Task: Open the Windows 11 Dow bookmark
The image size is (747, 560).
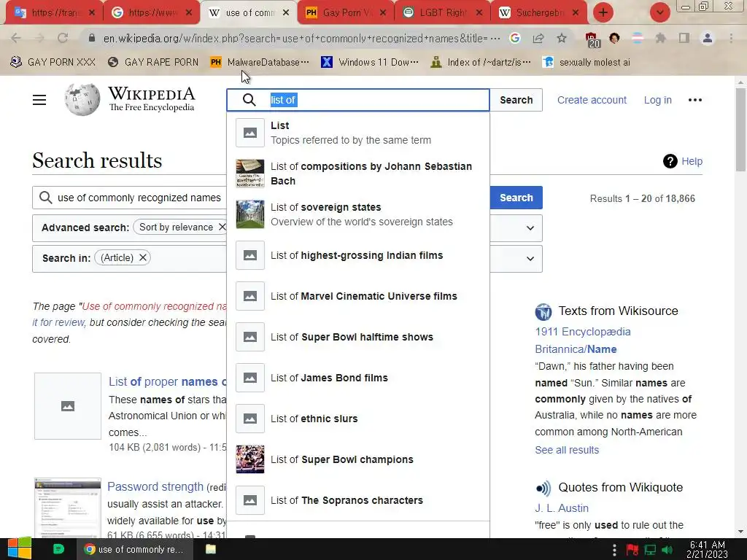Action: (370, 62)
